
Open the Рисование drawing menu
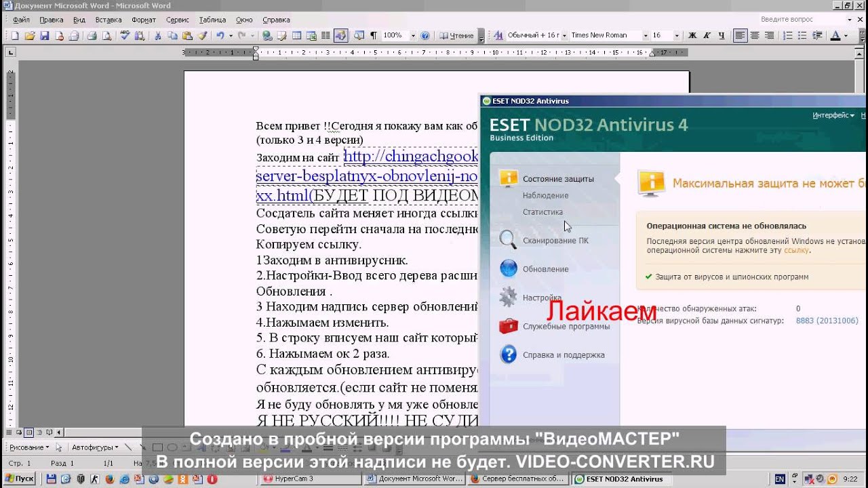tap(28, 447)
